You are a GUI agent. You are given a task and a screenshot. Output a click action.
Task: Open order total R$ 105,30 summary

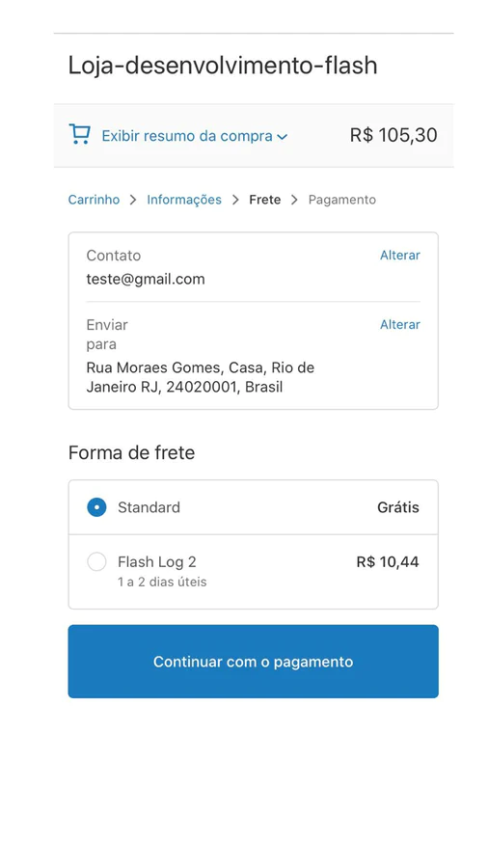[393, 135]
